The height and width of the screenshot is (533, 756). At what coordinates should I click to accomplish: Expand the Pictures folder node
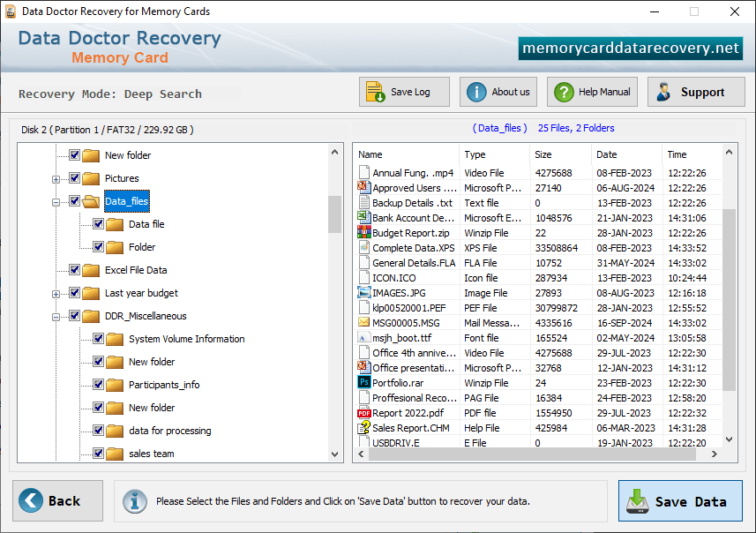point(56,179)
